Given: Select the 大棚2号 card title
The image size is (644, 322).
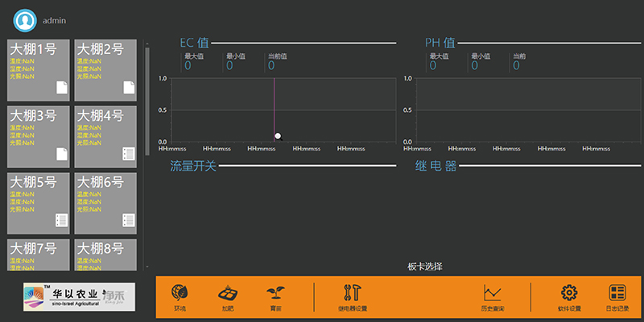Looking at the screenshot, I should pyautogui.click(x=100, y=50).
